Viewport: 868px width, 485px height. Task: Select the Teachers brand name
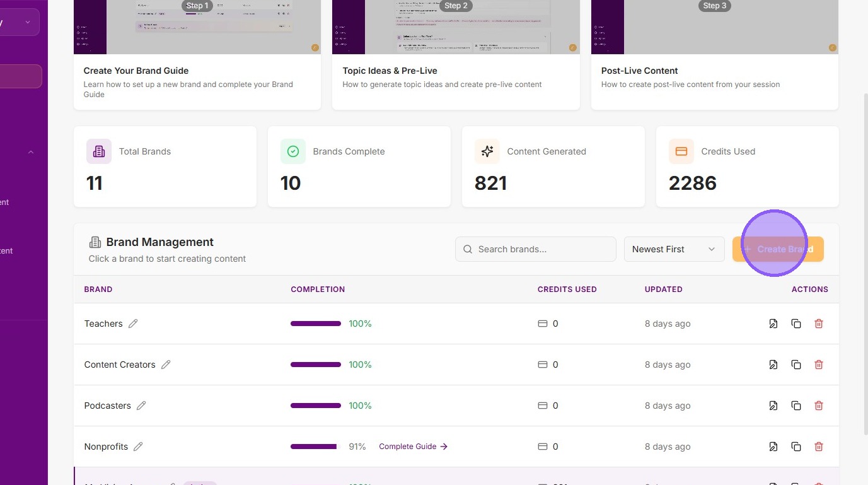tap(103, 324)
